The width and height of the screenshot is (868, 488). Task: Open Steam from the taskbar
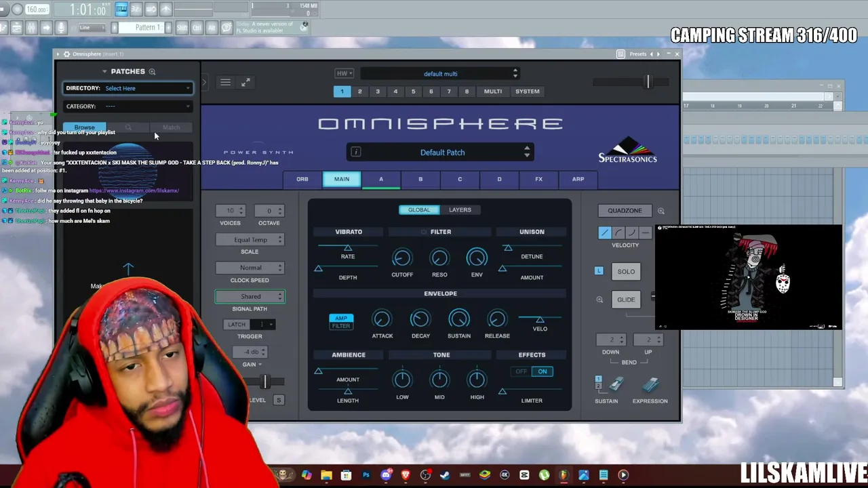pos(445,475)
